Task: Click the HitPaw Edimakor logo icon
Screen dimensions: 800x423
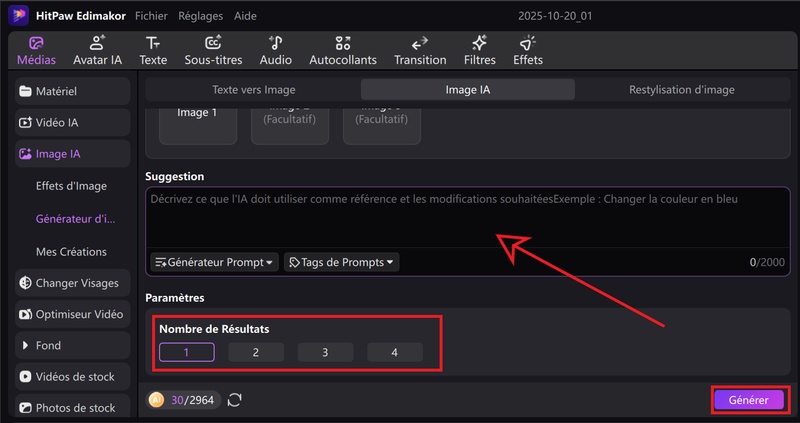Action: point(18,16)
